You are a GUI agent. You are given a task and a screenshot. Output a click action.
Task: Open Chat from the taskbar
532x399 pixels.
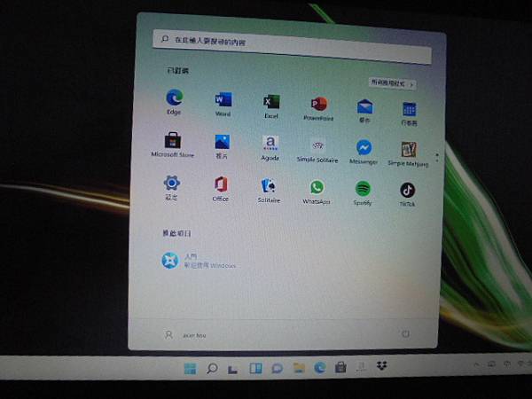click(278, 369)
